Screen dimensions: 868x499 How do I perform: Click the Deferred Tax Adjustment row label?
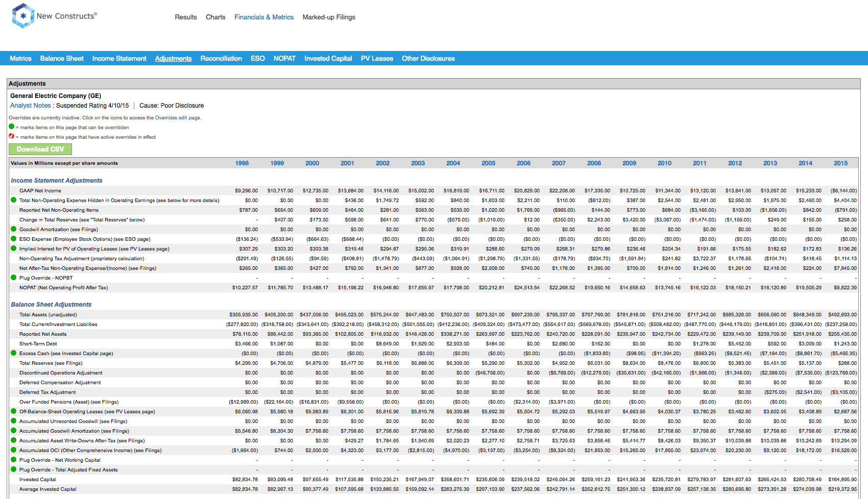coord(47,392)
